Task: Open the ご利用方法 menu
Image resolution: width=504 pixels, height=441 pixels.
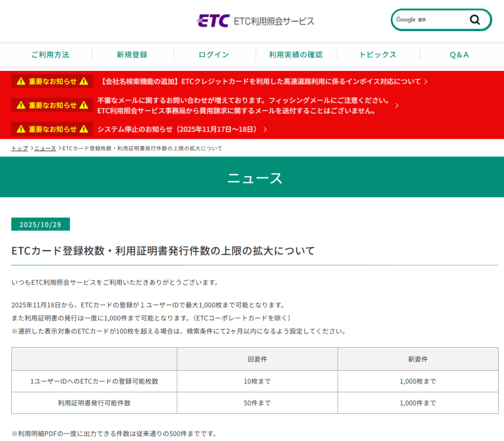Action: pos(50,55)
